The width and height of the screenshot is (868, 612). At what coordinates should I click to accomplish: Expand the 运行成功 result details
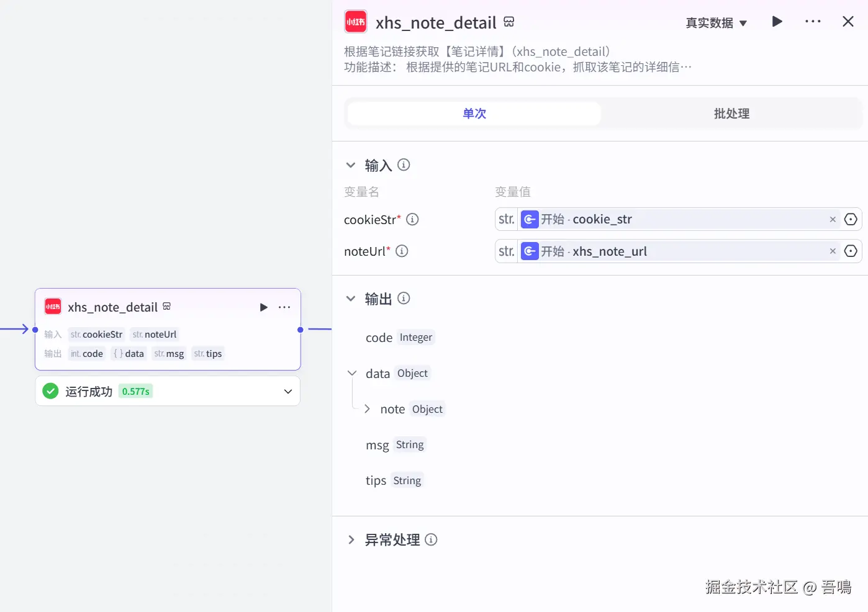[288, 392]
